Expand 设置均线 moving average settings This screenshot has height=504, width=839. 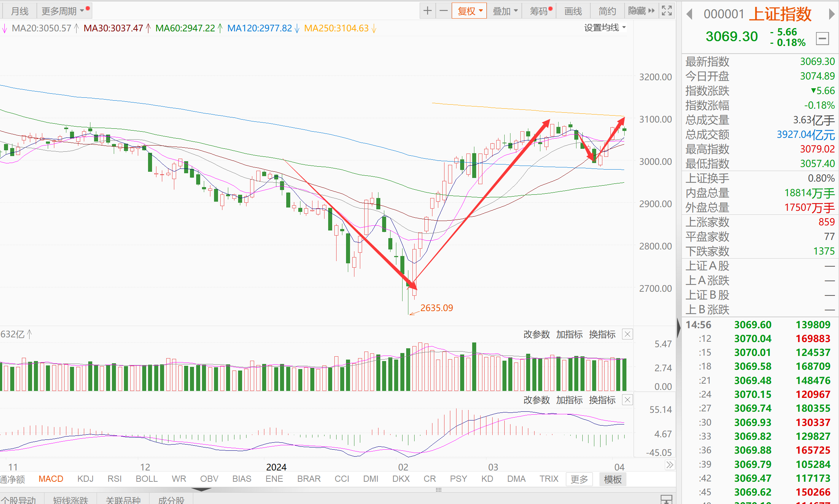(x=605, y=28)
